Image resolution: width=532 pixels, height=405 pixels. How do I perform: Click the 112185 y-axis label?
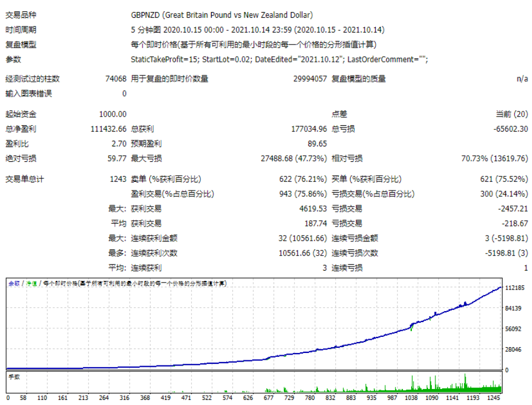[x=515, y=288]
